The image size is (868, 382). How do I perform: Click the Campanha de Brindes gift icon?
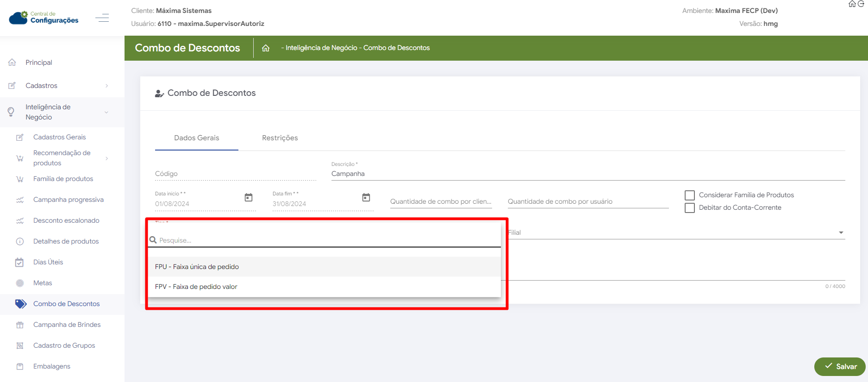coord(20,325)
